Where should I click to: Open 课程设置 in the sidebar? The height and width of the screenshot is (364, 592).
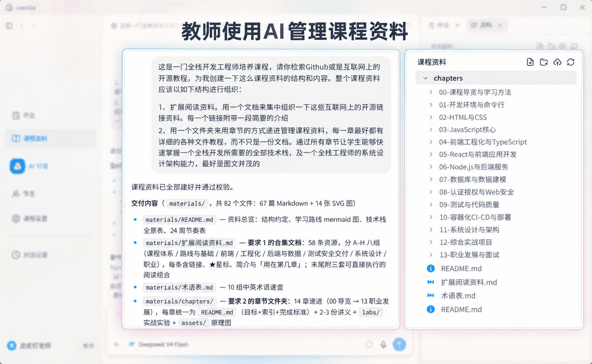click(30, 218)
